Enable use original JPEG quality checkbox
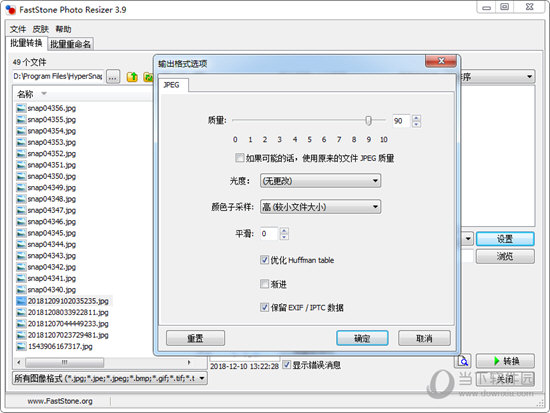Viewport: 550px width, 413px height. coord(240,158)
